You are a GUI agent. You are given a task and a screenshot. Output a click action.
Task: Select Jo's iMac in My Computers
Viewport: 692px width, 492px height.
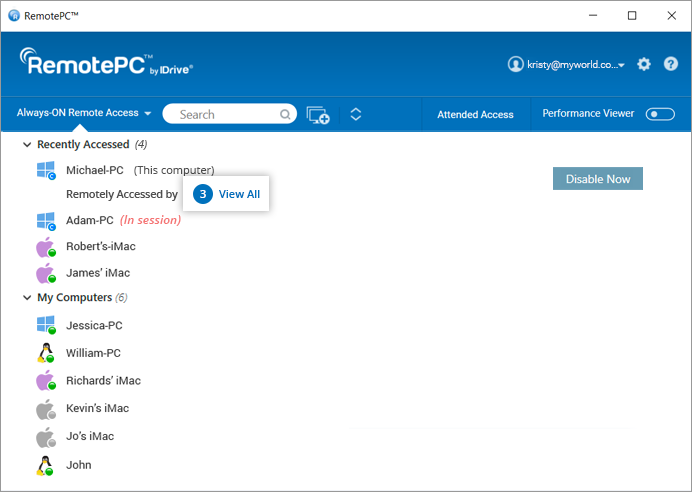click(x=90, y=436)
